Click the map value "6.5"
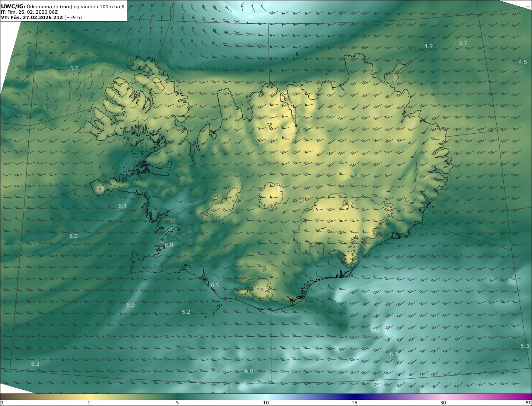532x406 pixels. pos(215,285)
